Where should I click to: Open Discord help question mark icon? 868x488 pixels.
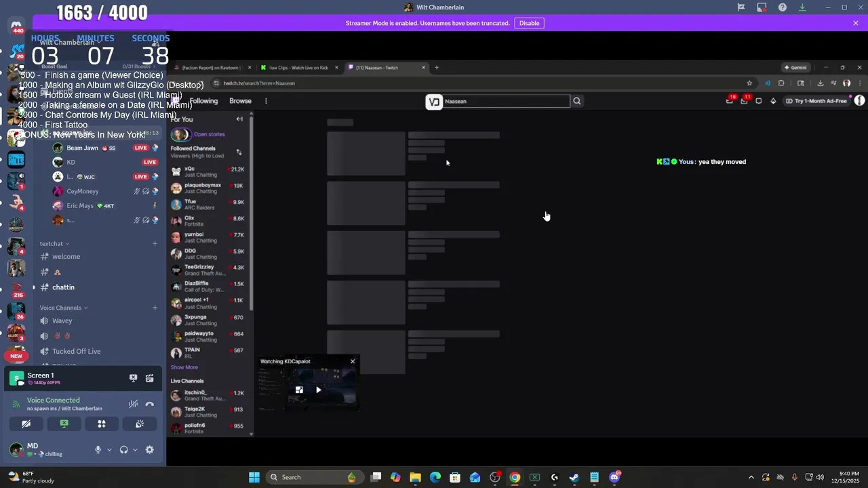point(783,7)
